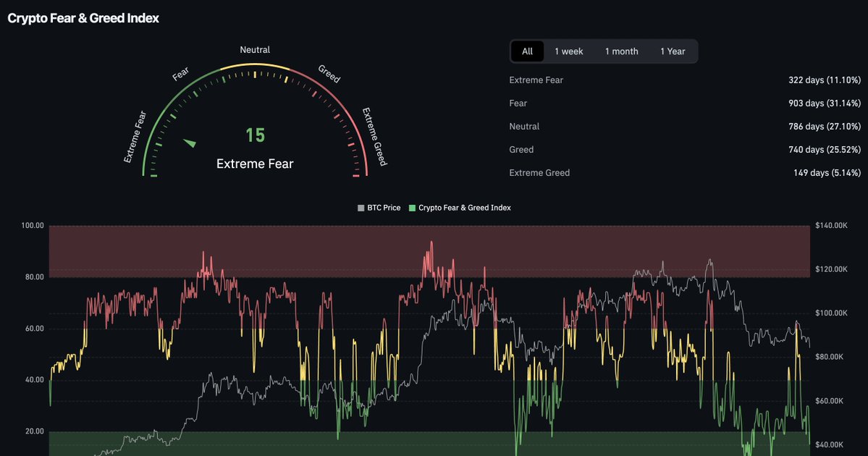Select the All time range tab
This screenshot has height=456, width=868.
point(527,51)
